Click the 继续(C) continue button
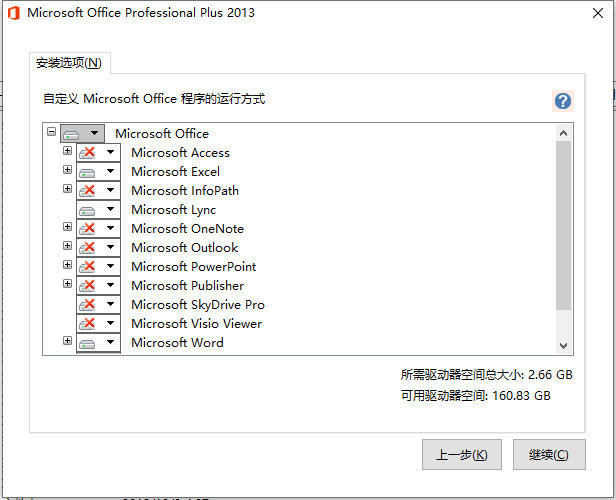 tap(549, 455)
